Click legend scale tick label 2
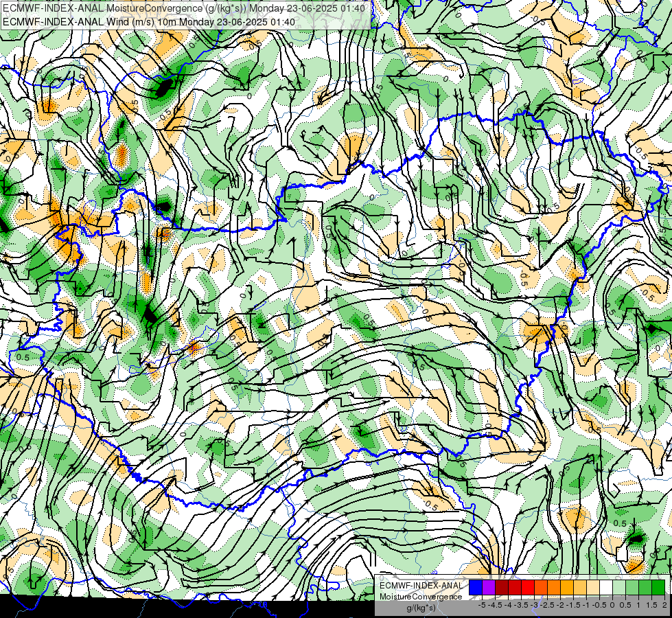672x618 pixels. (x=664, y=605)
